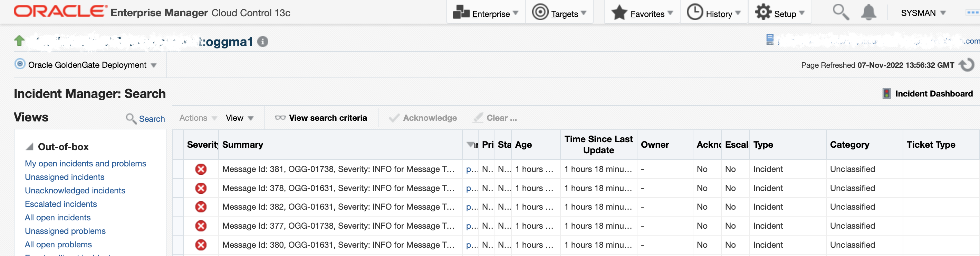The image size is (980, 256).
Task: Select incident summary Message Id: 380, OGG-01631
Action: [x=338, y=245]
